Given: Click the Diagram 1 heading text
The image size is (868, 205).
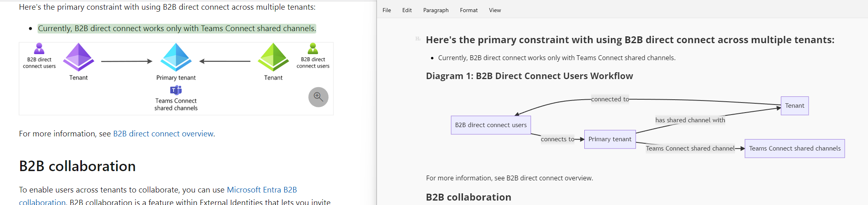Looking at the screenshot, I should pyautogui.click(x=529, y=76).
